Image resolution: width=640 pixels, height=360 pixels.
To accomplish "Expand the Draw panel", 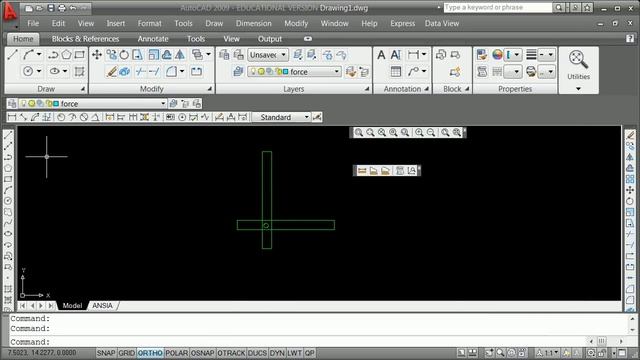I will 83,89.
